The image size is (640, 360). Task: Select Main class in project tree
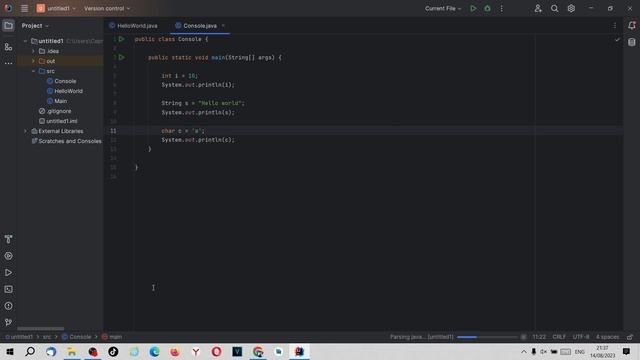click(x=60, y=101)
